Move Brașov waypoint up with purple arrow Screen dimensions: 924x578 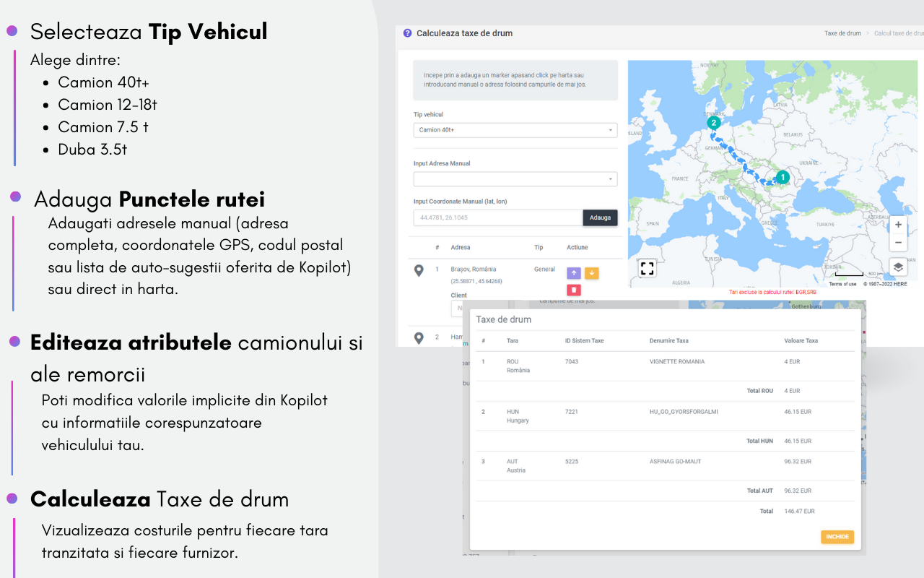[573, 272]
